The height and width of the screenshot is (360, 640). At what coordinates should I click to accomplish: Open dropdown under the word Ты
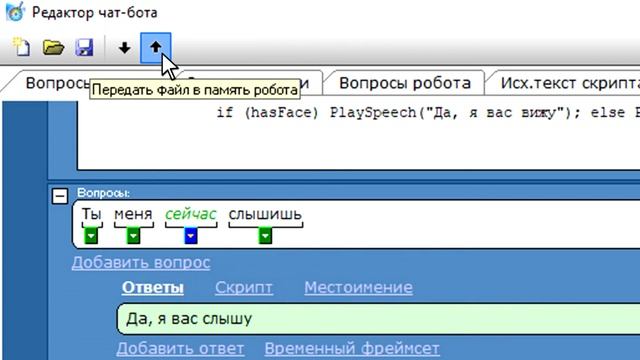(91, 236)
